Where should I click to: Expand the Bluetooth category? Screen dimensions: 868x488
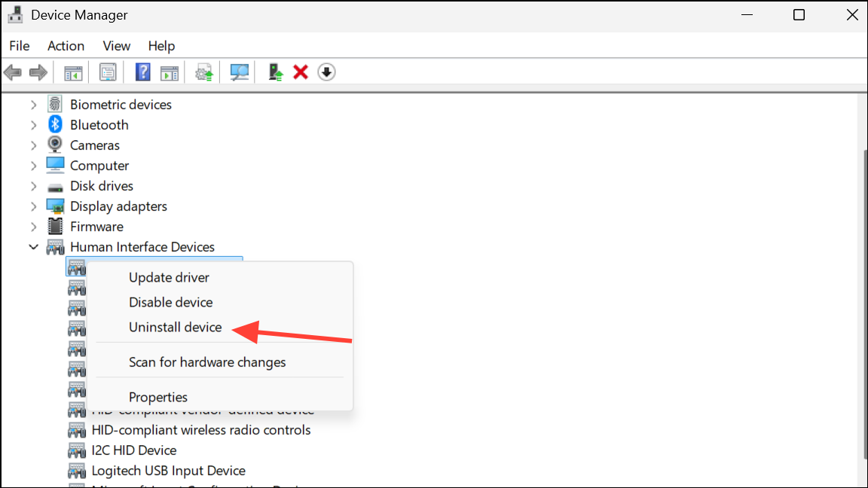point(34,125)
